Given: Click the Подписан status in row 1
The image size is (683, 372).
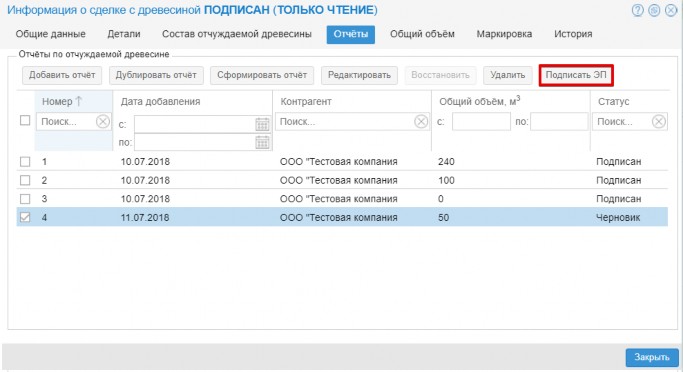Looking at the screenshot, I should [x=619, y=162].
